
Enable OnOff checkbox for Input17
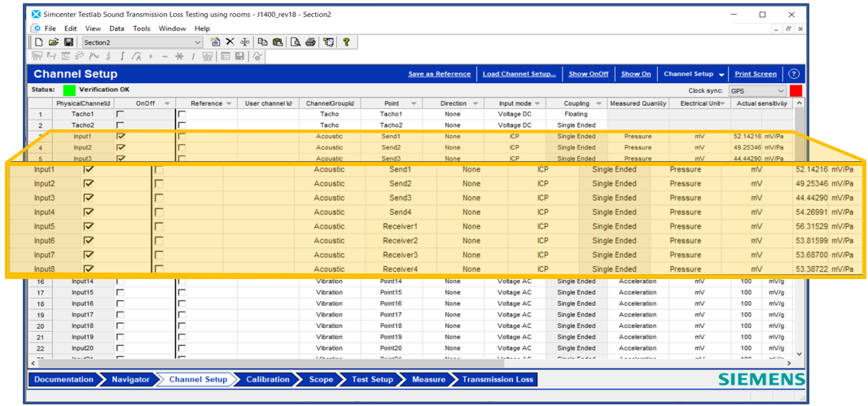coord(121,315)
